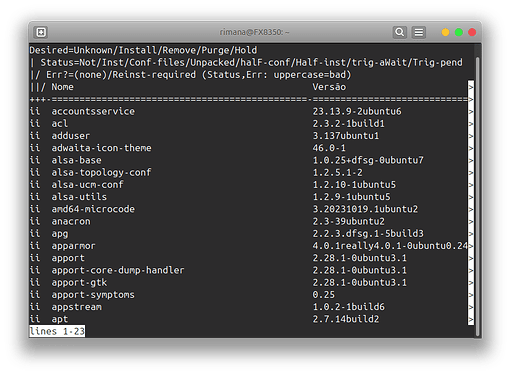The height and width of the screenshot is (375, 510).
Task: Open a new terminal tab icon
Action: coord(41,32)
